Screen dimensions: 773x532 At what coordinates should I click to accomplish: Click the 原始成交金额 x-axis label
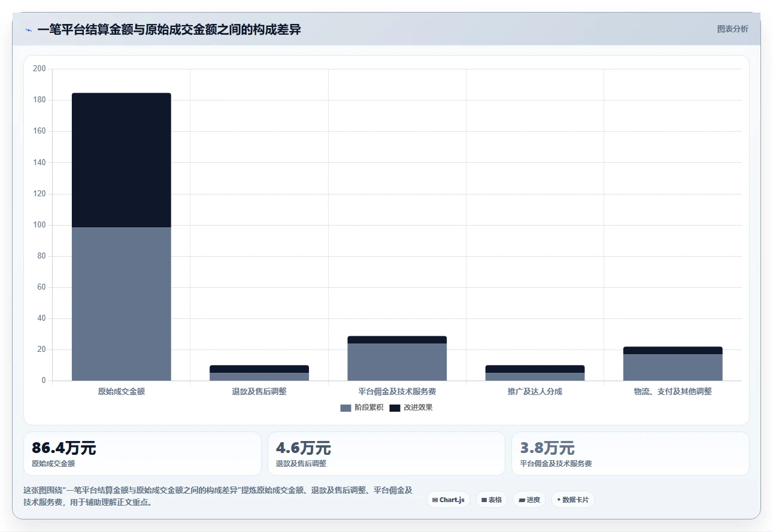[122, 391]
